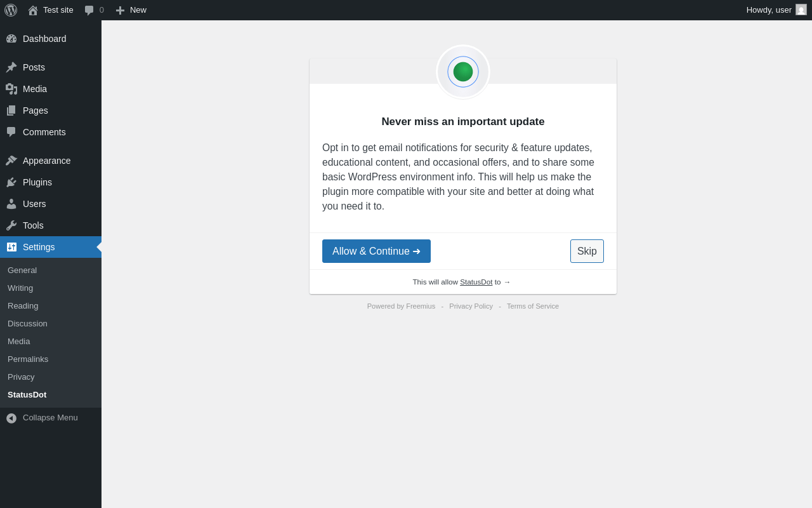Open the Howdy, user account menu

pos(769,10)
